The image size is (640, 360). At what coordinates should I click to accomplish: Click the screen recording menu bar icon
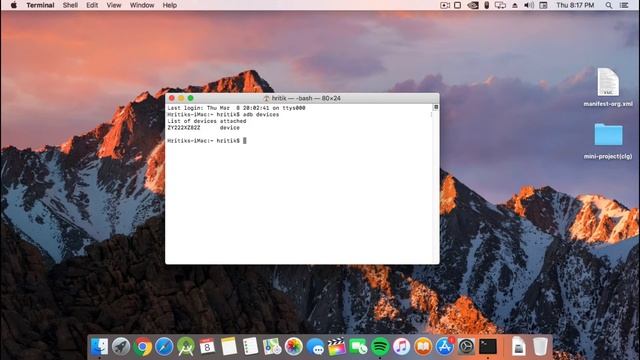[x=444, y=5]
